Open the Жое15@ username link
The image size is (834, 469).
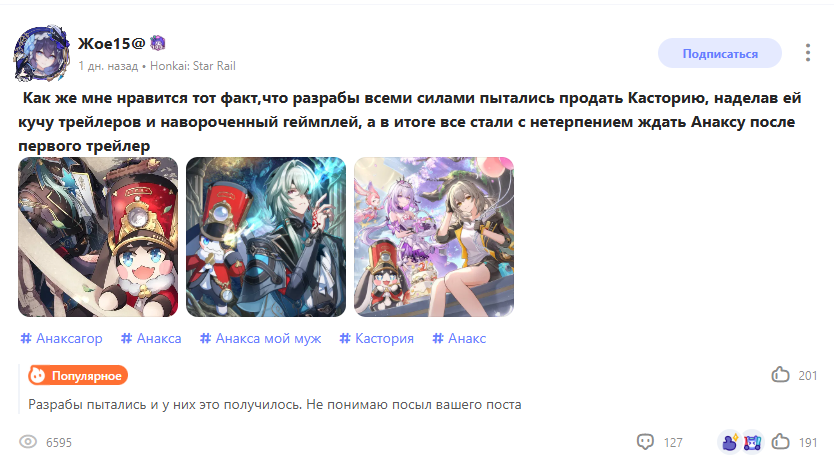(x=111, y=43)
